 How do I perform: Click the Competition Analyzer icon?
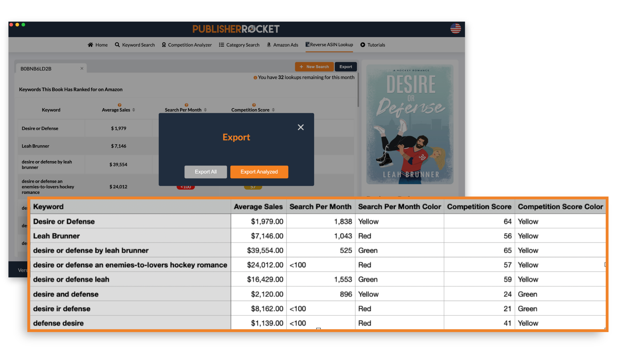pos(164,45)
